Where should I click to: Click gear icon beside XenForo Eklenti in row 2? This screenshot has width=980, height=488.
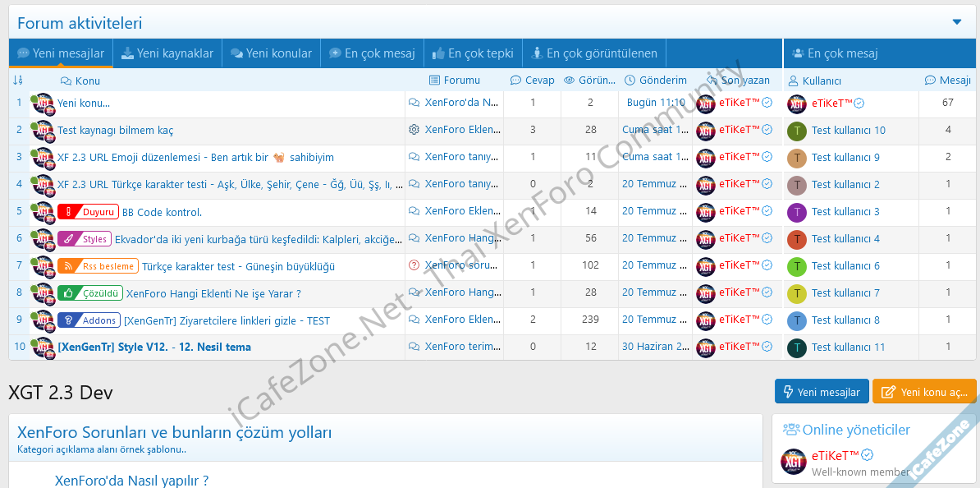(x=414, y=130)
